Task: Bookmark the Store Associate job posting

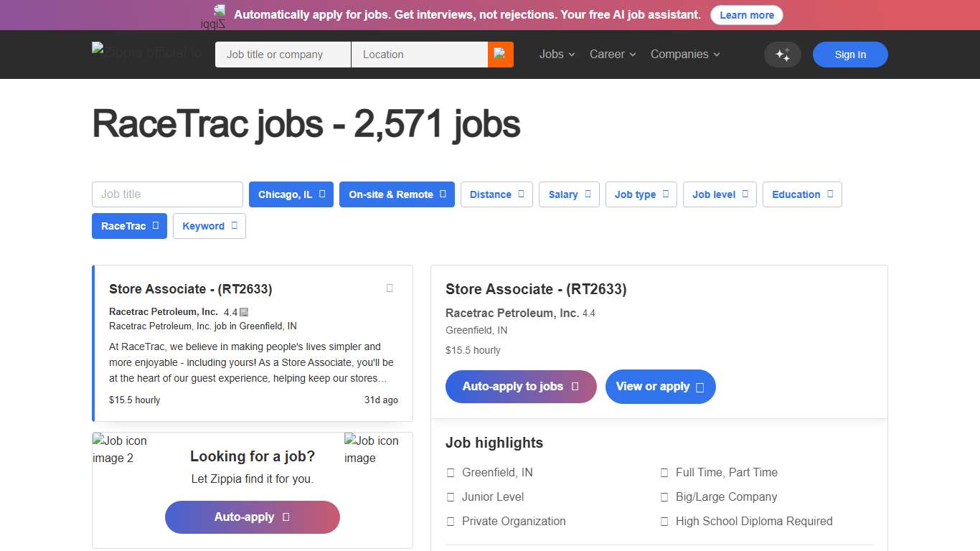Action: 389,288
